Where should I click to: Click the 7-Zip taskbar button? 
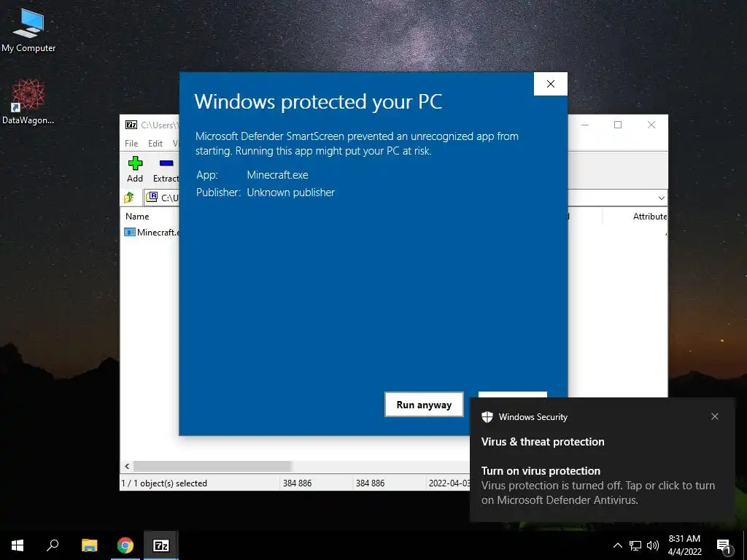161,545
